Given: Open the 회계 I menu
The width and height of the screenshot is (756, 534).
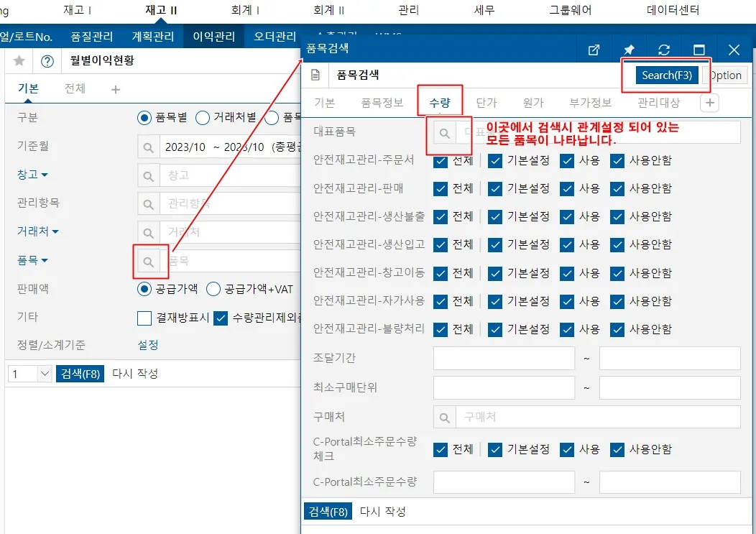Looking at the screenshot, I should [x=245, y=10].
